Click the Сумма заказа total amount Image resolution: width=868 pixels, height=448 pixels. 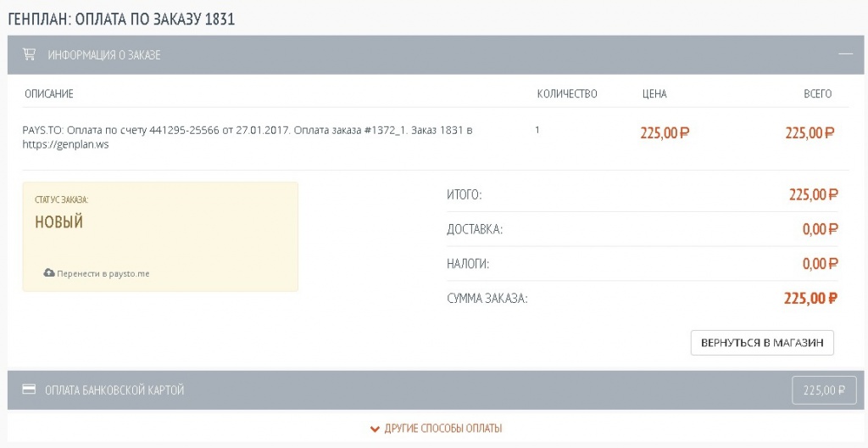click(810, 299)
